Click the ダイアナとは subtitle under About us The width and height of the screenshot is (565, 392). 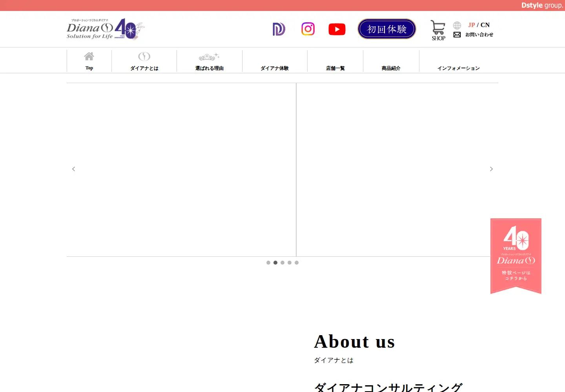pos(334,360)
